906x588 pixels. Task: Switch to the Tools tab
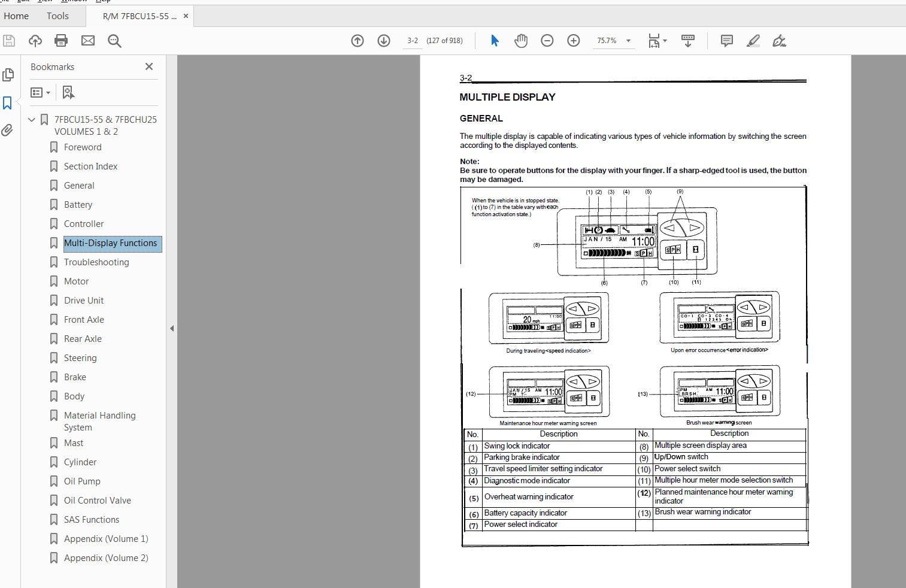tap(57, 16)
